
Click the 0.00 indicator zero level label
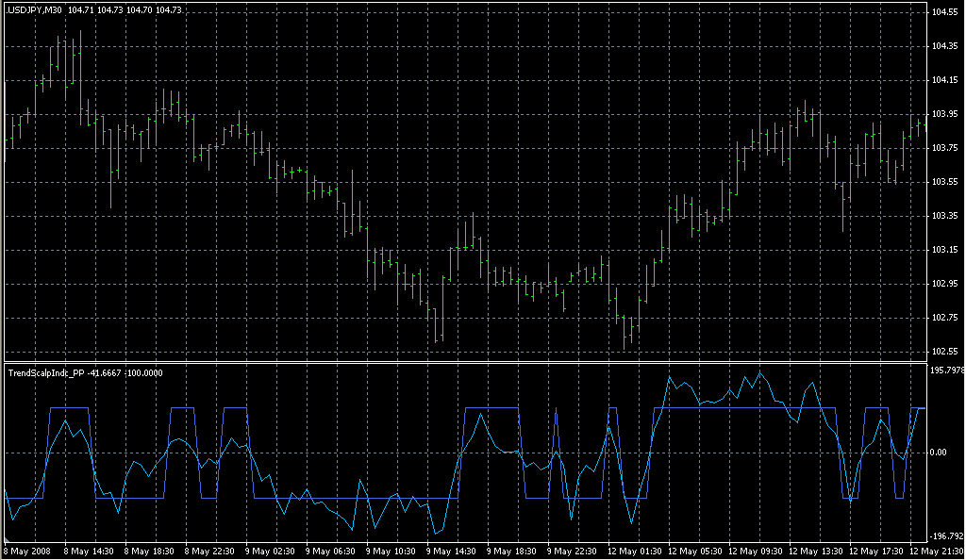938,453
